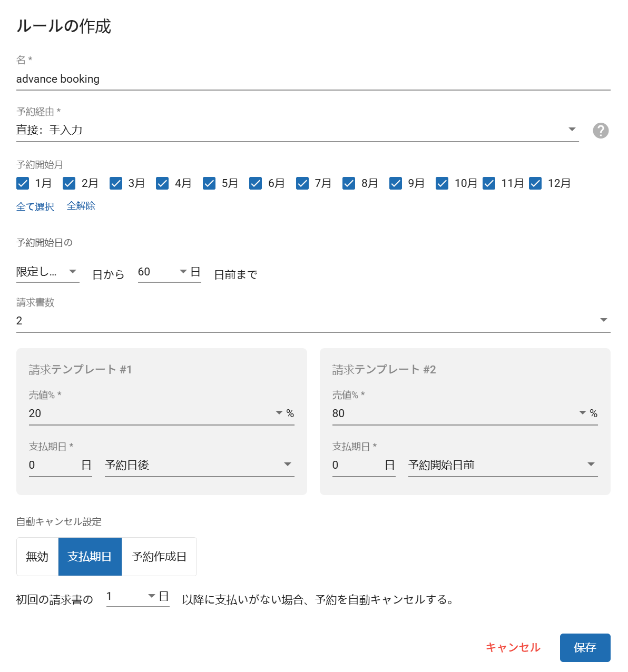
Task: Uncheck the 1月 checkbox
Action: tap(23, 183)
